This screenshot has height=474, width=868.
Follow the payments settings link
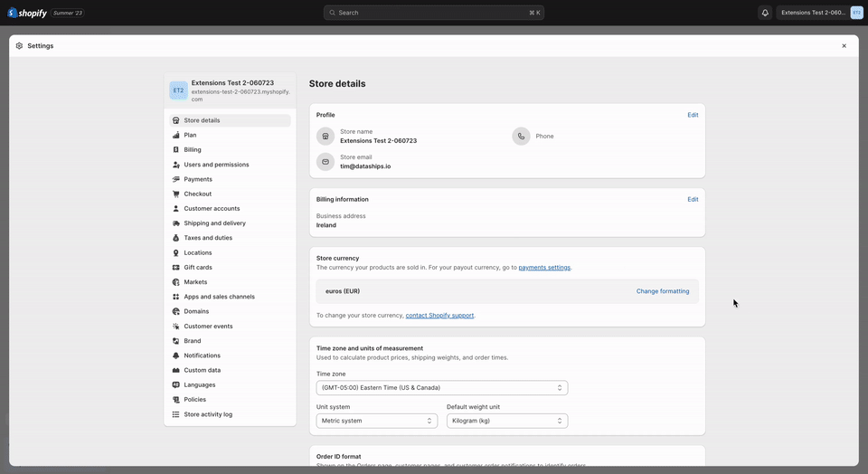click(x=544, y=268)
